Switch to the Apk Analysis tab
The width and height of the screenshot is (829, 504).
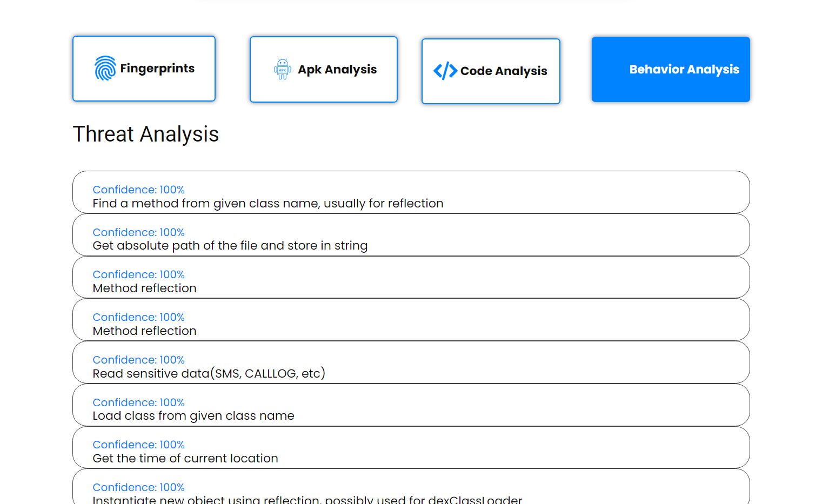(324, 69)
